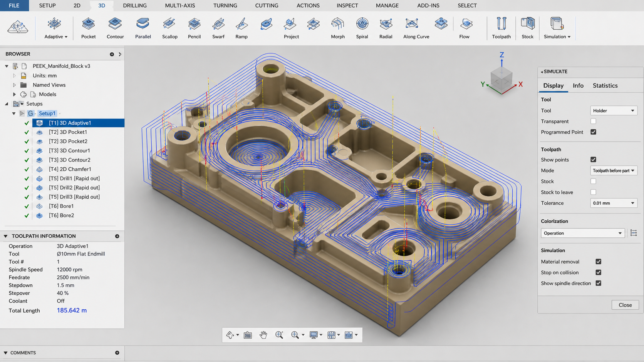Pick the Scallop toolpath icon

coord(169,24)
